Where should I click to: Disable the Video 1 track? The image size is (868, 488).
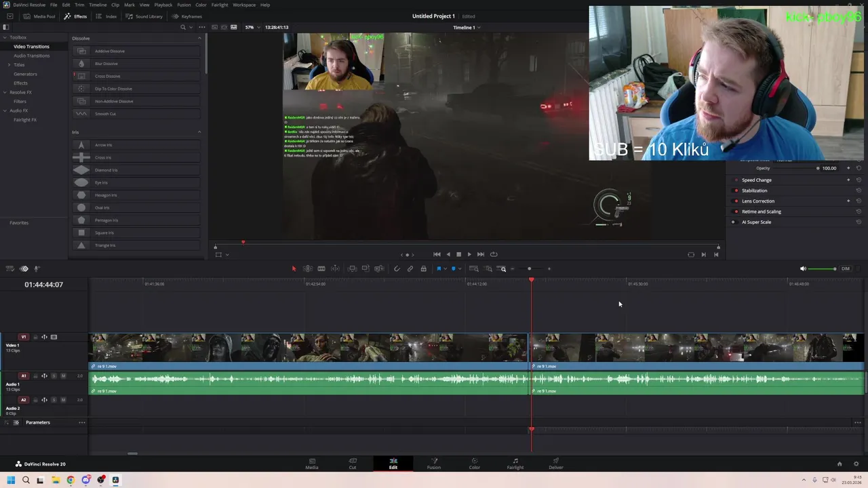pyautogui.click(x=54, y=337)
